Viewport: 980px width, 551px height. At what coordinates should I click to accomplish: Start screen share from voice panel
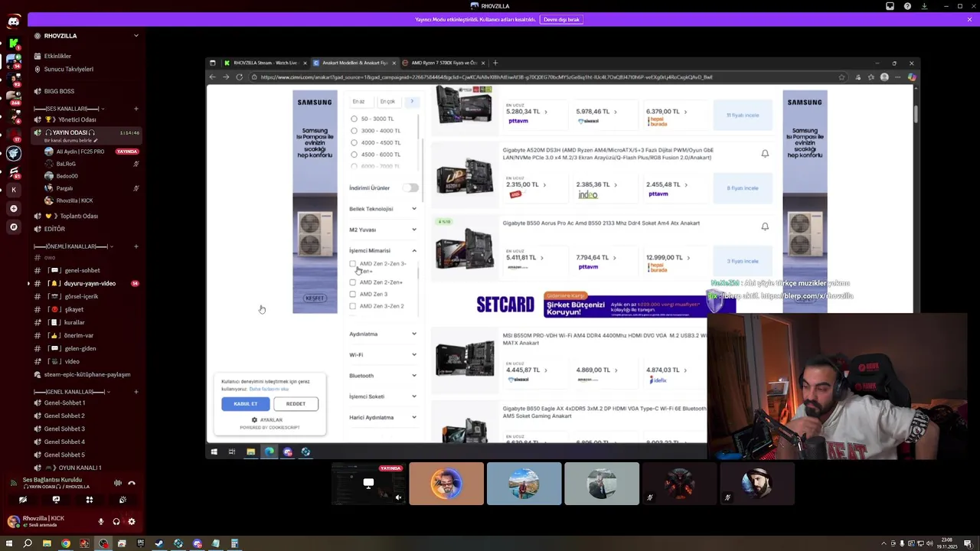56,500
